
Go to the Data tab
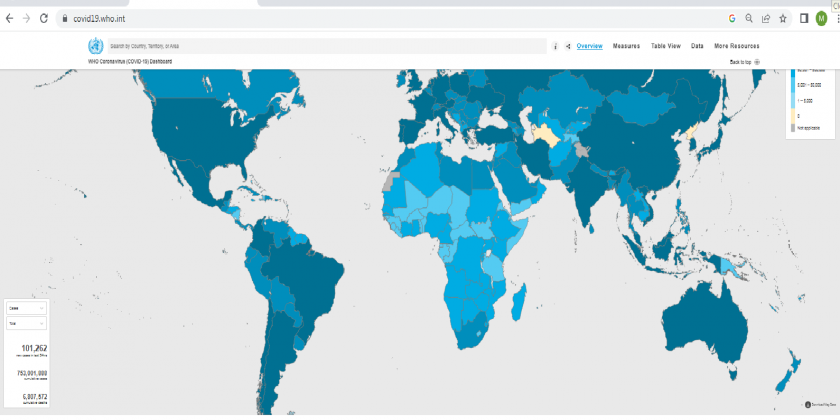pos(697,46)
